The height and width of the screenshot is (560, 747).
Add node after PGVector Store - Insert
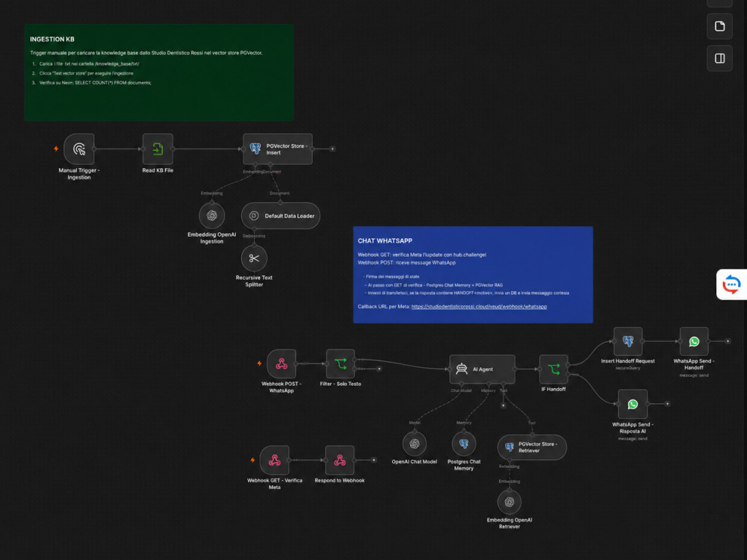click(332, 149)
